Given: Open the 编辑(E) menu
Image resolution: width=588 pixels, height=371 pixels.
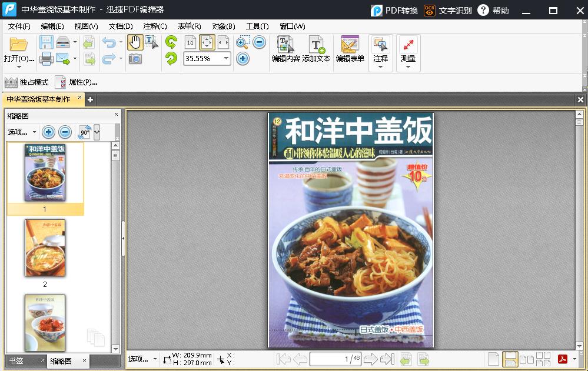Looking at the screenshot, I should click(x=52, y=26).
